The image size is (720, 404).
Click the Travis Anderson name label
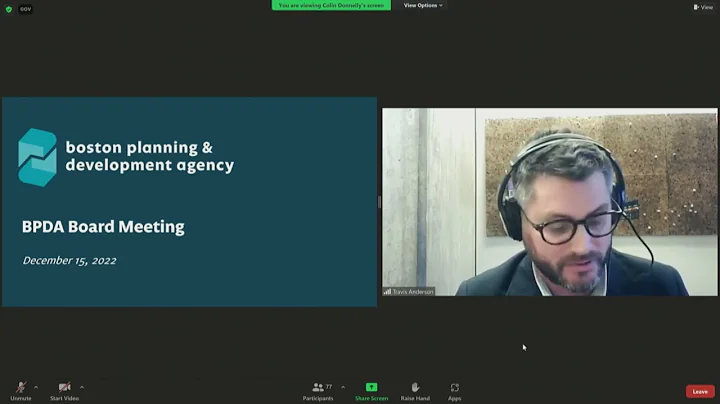[413, 292]
